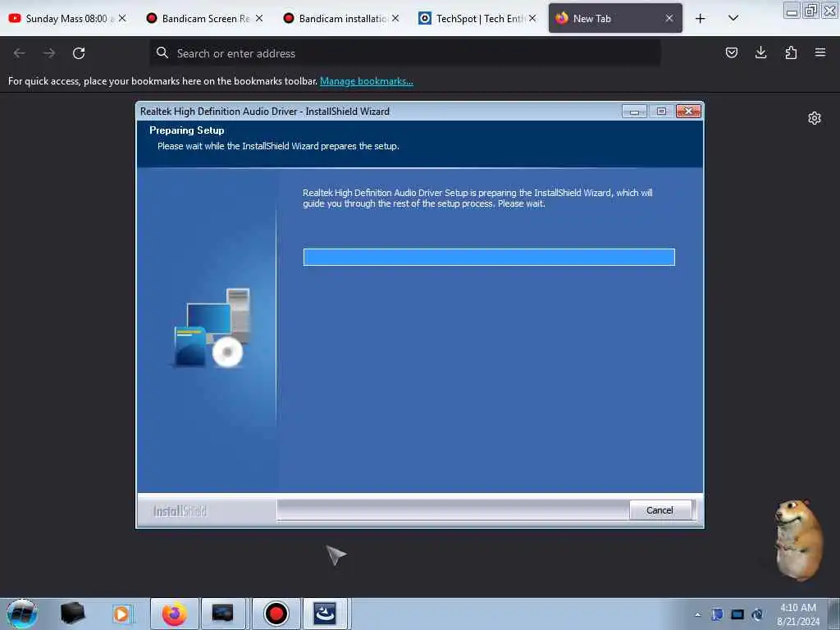This screenshot has height=630, width=840.
Task: Open a new browser tab with plus
Action: [x=701, y=18]
